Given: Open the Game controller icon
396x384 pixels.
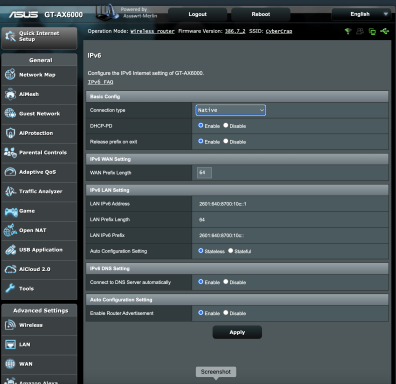Looking at the screenshot, I should tap(11, 211).
